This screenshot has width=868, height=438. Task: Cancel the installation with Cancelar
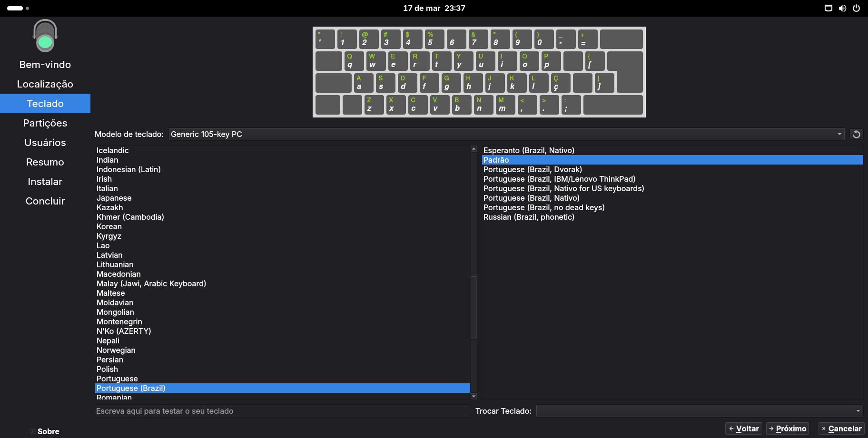coord(841,428)
